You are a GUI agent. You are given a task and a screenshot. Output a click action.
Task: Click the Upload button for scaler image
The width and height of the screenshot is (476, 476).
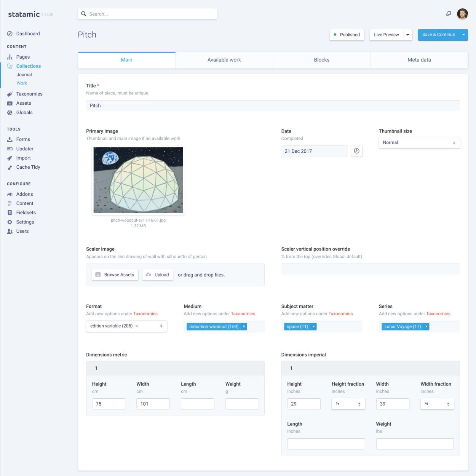(158, 275)
